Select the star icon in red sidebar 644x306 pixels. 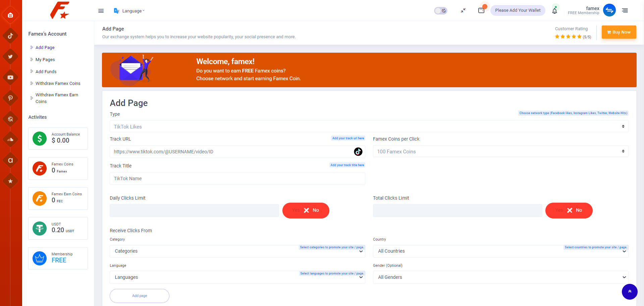pos(10,181)
